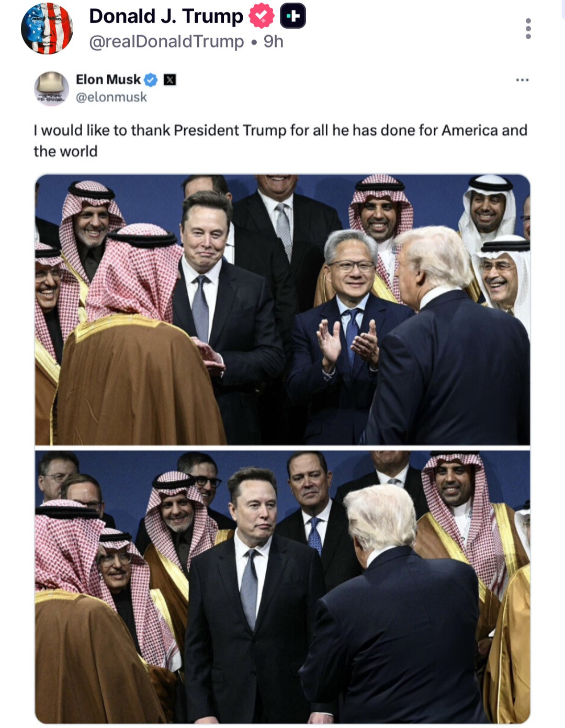Viewport: 565px width, 728px height.
Task: Visit the @elonmusk handle
Action: click(111, 97)
